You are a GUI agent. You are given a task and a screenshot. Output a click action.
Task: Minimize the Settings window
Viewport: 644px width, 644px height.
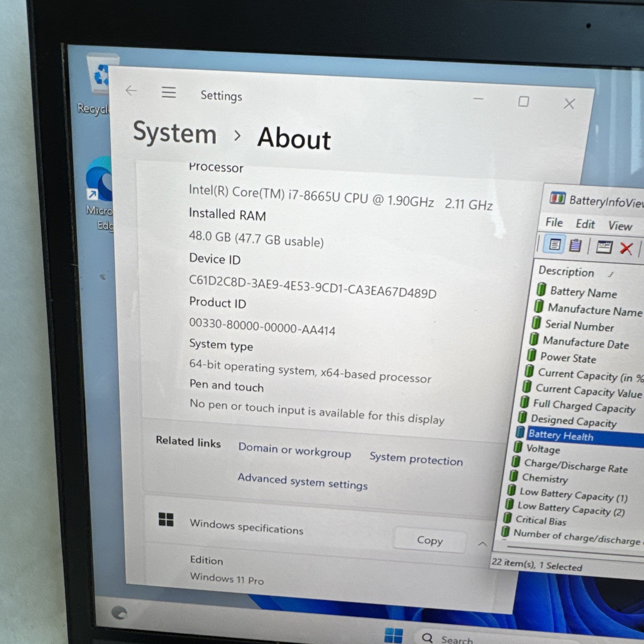[478, 99]
